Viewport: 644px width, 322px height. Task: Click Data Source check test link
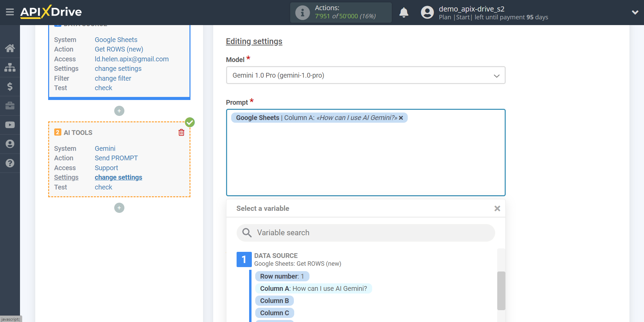[x=103, y=88]
